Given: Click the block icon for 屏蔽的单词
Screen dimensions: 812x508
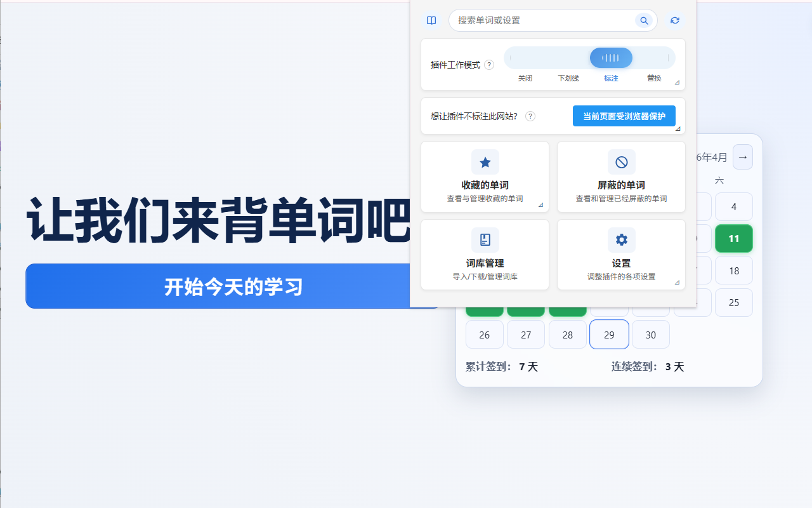Looking at the screenshot, I should 622,162.
